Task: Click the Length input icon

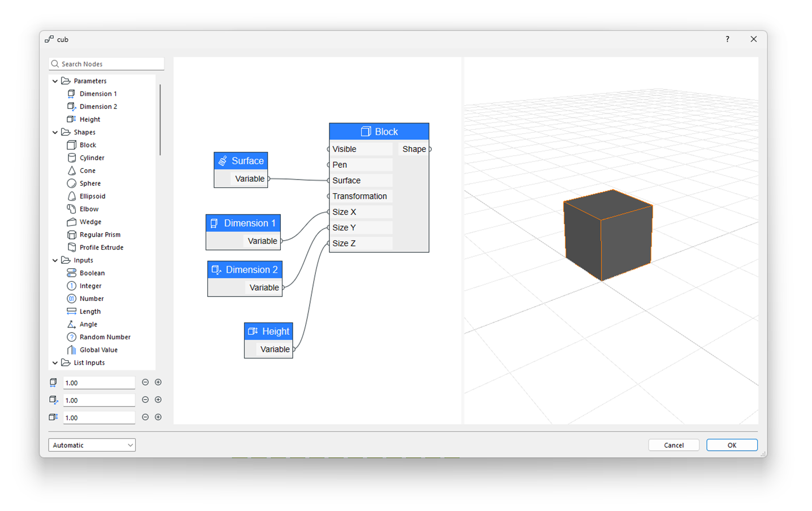Action: 71,311
